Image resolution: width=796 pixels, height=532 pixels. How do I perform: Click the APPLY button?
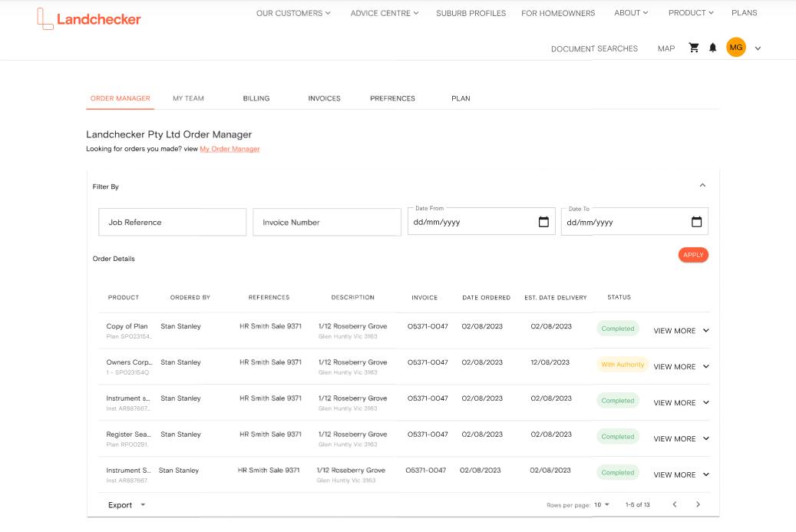pyautogui.click(x=693, y=254)
